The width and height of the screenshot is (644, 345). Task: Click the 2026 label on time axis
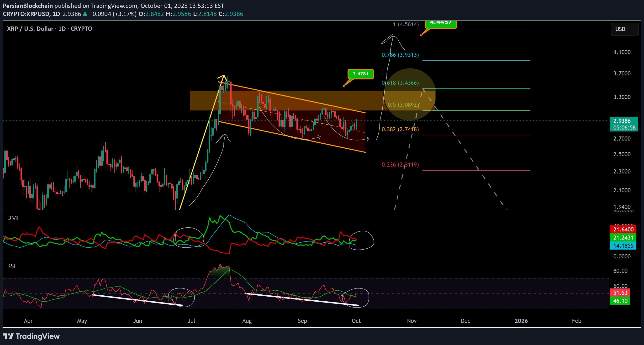521,321
